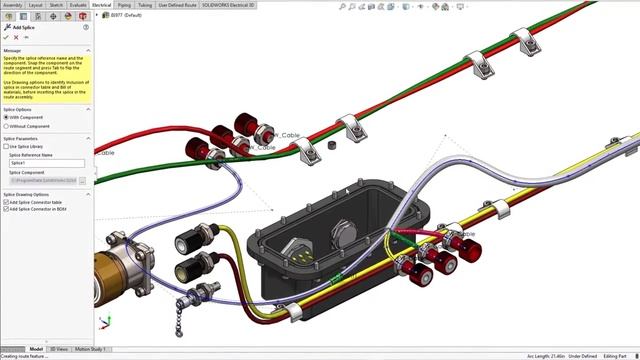Collapse the Message section chevron
The width and height of the screenshot is (640, 360).
click(x=88, y=51)
